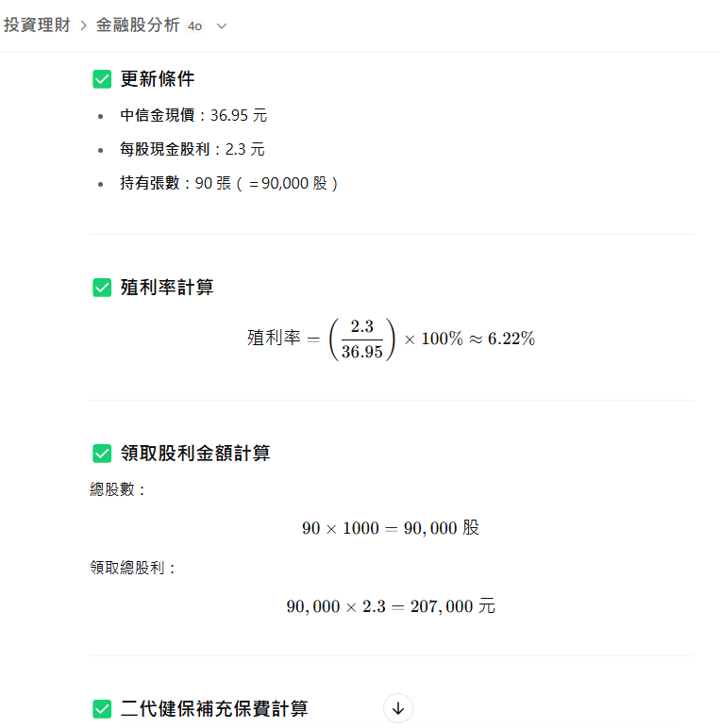This screenshot has width=720, height=728.
Task: Click the 207,000 元 dividend equation
Action: 391,606
